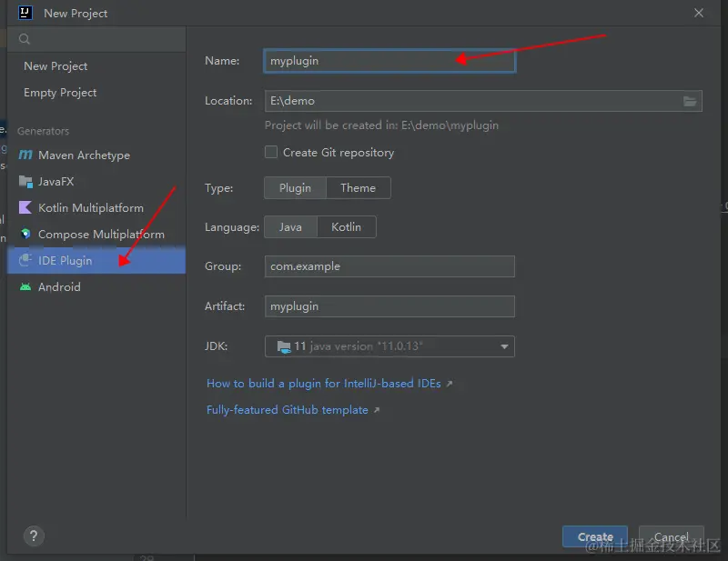Viewport: 728px width, 561px height.
Task: Click the 'Project will be created in' text
Action: coord(381,125)
